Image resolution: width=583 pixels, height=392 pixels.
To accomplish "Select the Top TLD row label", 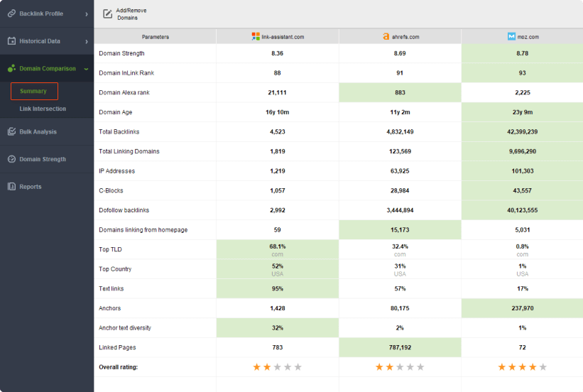I will coord(110,249).
